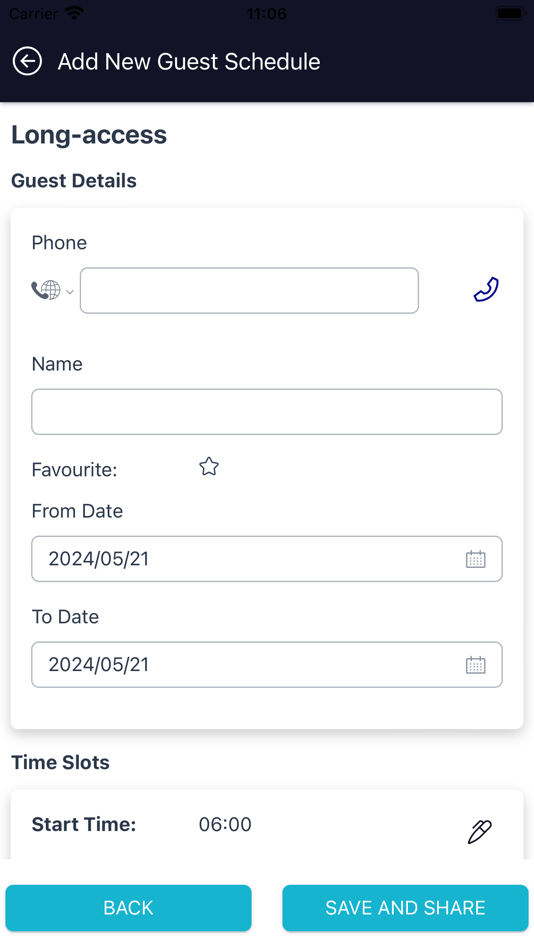Tap the Time Slots section heading
This screenshot has height=950, width=534.
tap(60, 762)
